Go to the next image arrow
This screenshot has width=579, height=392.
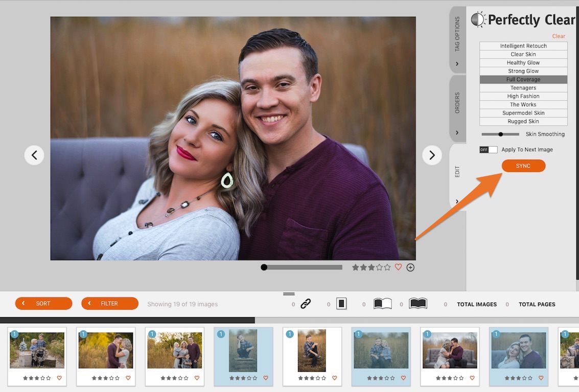coord(432,155)
